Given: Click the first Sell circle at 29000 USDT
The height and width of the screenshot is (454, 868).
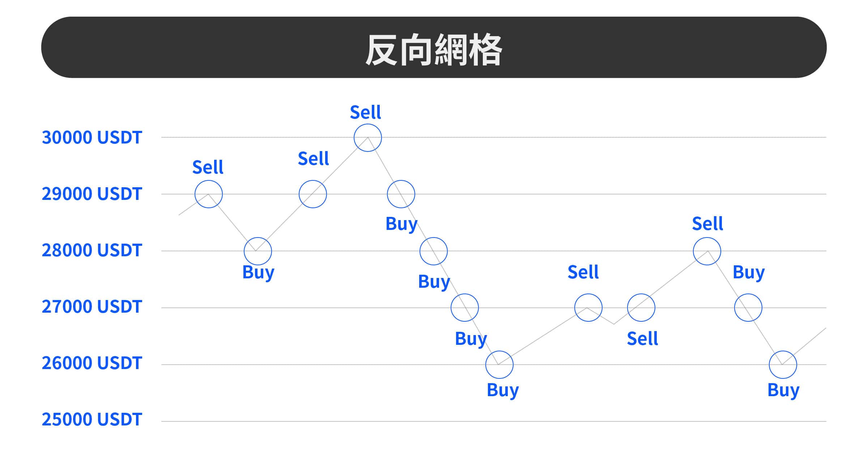Looking at the screenshot, I should pos(209,194).
